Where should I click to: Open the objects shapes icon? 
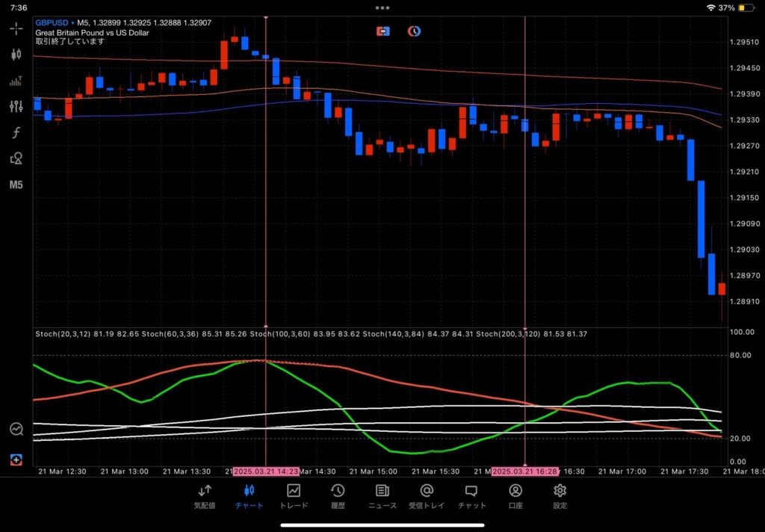(16, 158)
